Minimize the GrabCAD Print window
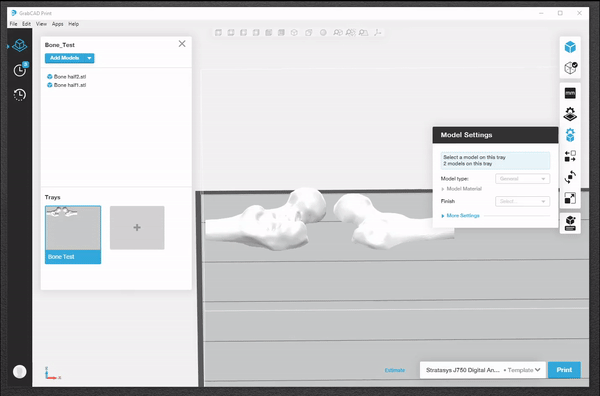The width and height of the screenshot is (600, 396). coord(541,13)
